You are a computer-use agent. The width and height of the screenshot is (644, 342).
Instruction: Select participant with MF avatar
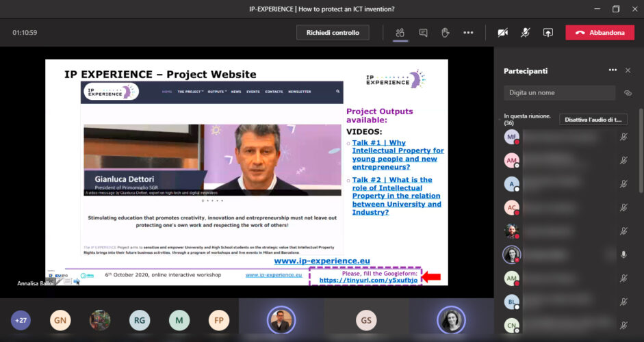(512, 137)
